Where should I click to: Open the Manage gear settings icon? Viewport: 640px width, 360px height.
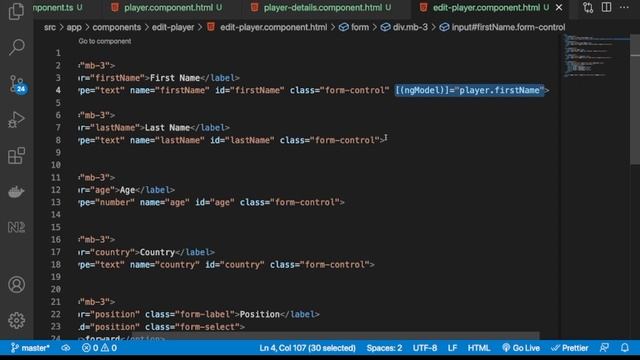click(x=16, y=320)
